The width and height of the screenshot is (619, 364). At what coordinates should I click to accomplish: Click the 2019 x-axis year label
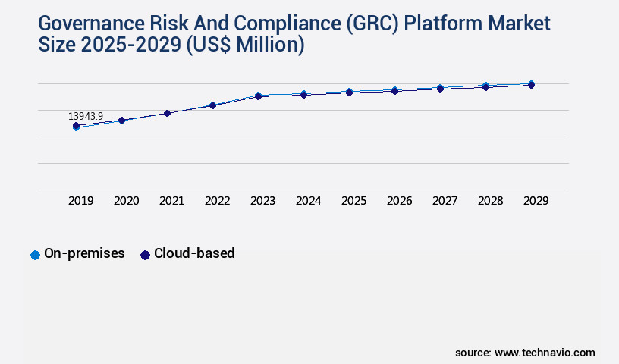tap(81, 201)
